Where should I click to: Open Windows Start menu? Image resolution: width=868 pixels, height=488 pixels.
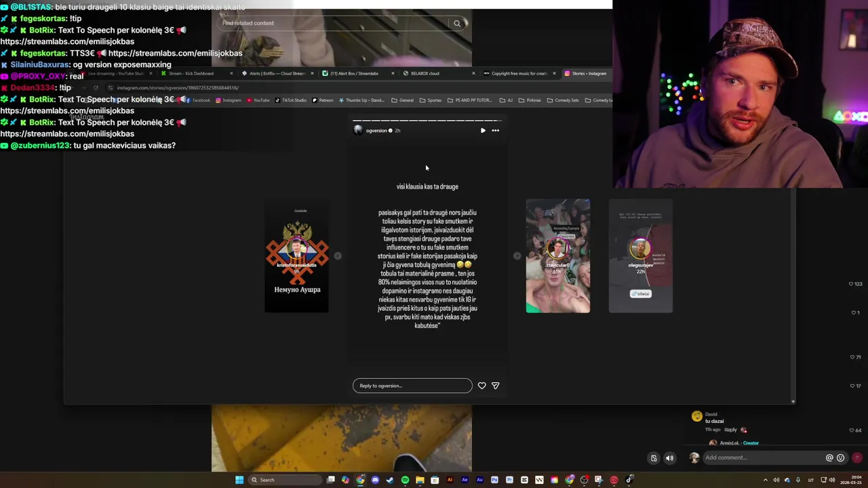[239, 480]
